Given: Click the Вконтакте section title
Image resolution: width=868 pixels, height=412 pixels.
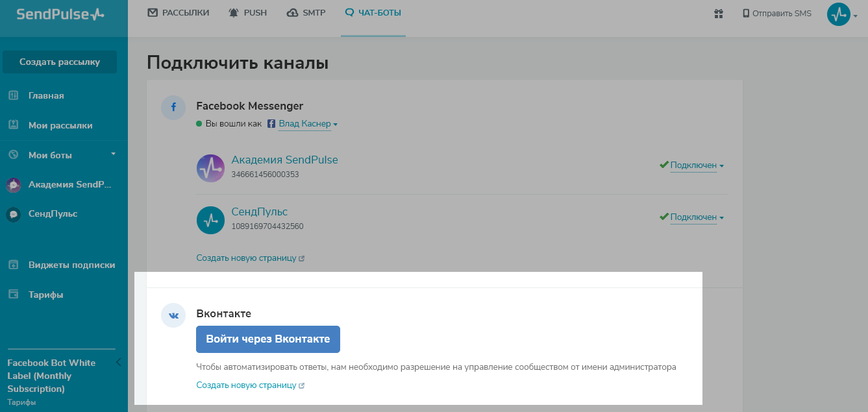Looking at the screenshot, I should pyautogui.click(x=224, y=313).
